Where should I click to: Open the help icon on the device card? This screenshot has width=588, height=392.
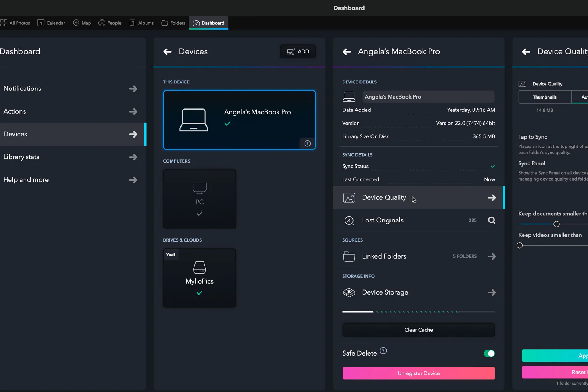pyautogui.click(x=308, y=143)
